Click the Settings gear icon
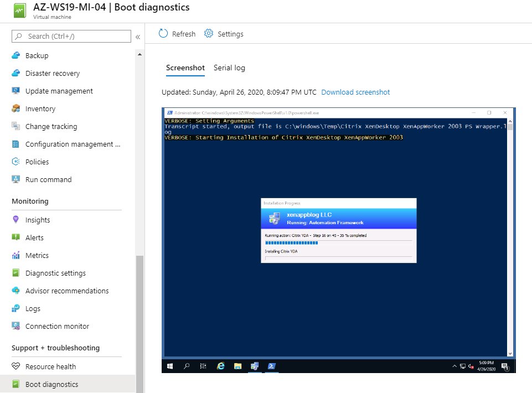This screenshot has width=532, height=393. (x=208, y=33)
